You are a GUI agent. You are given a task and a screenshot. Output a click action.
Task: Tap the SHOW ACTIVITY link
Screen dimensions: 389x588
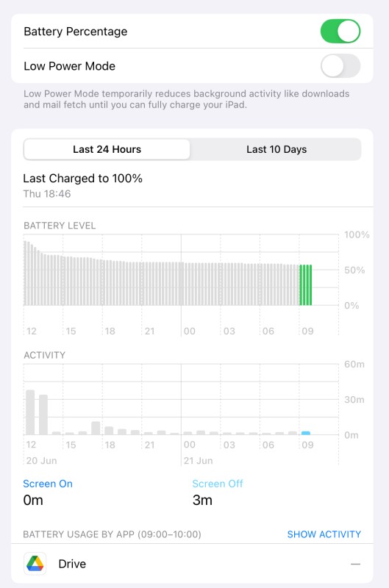(324, 534)
